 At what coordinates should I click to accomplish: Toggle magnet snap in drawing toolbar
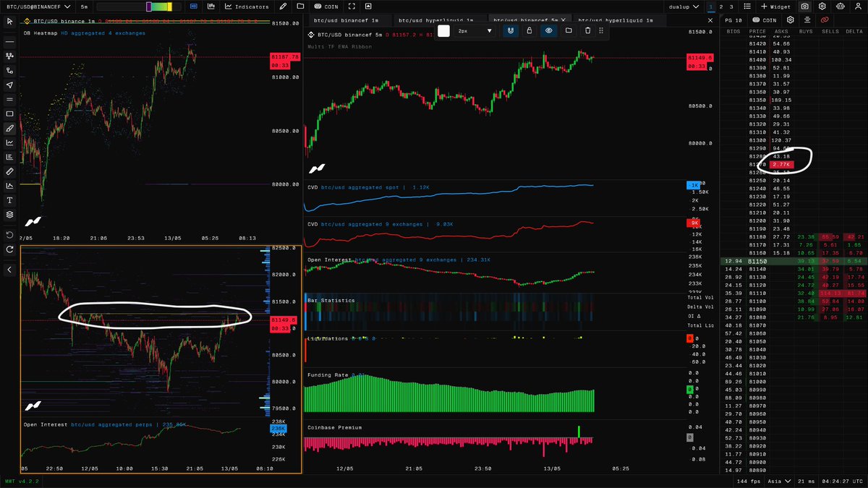(511, 31)
